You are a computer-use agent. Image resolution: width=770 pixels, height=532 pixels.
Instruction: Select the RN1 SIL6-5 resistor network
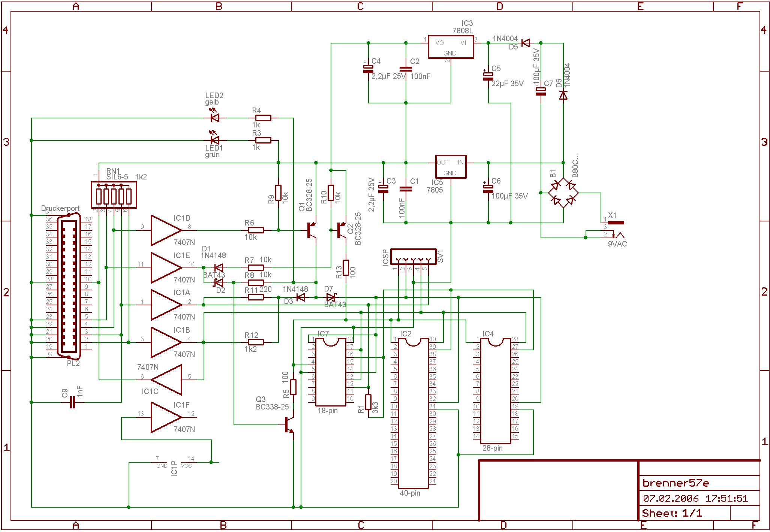click(x=114, y=195)
